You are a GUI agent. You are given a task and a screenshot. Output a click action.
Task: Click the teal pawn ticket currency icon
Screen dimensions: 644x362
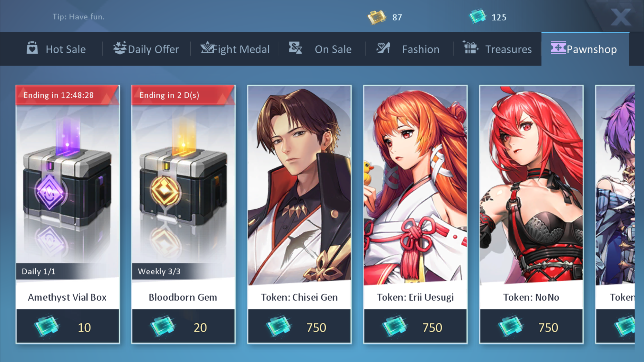pyautogui.click(x=477, y=16)
